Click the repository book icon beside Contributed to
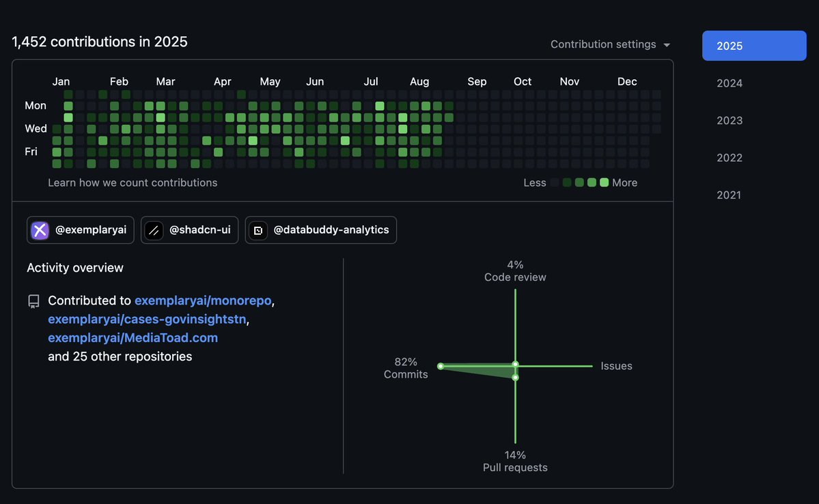The image size is (819, 504). [x=34, y=301]
